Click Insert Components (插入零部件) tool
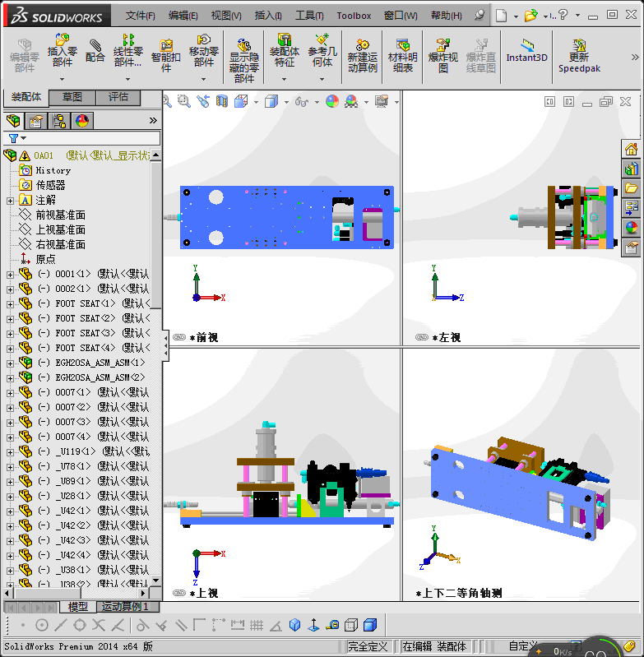 click(x=62, y=50)
